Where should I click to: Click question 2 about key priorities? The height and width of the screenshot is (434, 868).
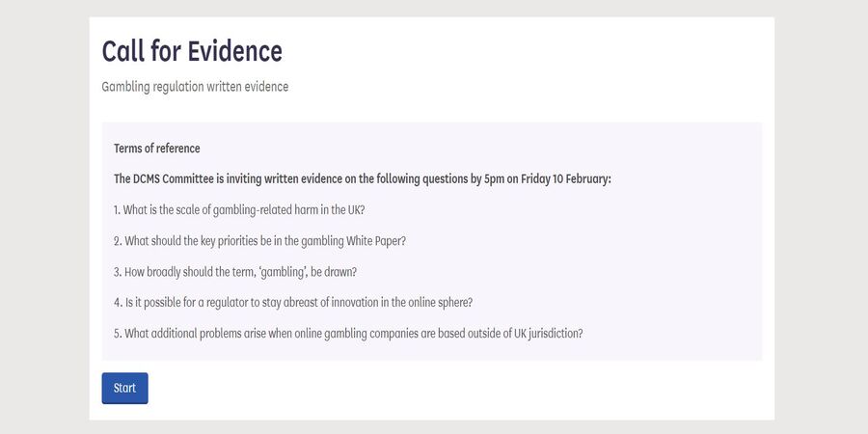coord(259,240)
